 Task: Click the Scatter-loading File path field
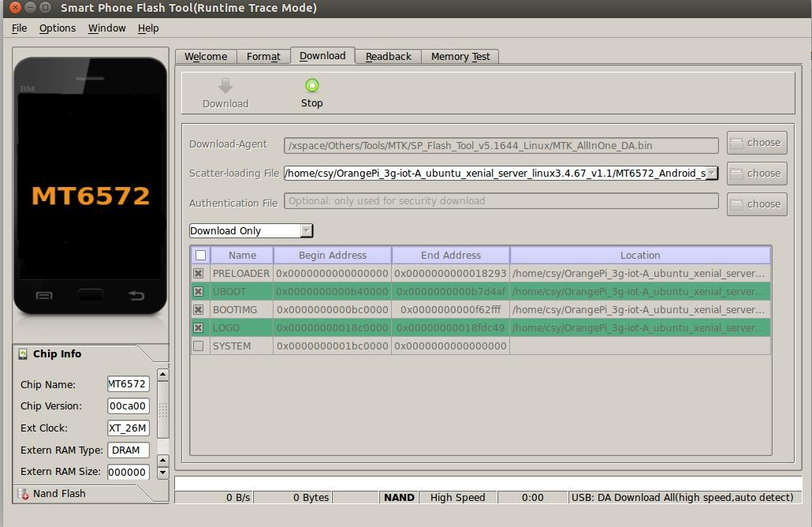tap(501, 173)
